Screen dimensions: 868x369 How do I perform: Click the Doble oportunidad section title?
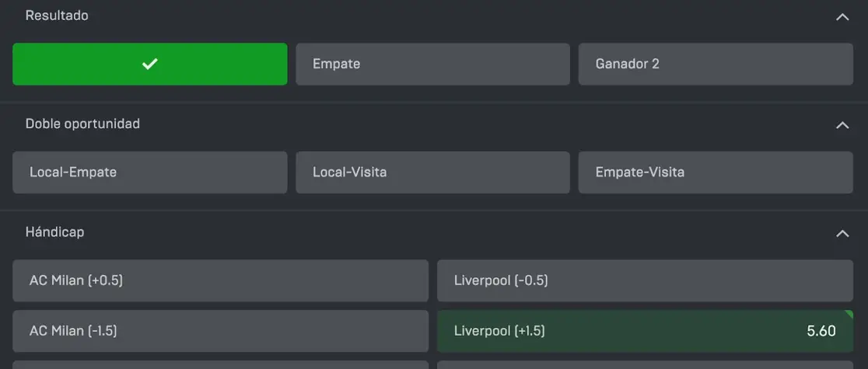(x=82, y=124)
